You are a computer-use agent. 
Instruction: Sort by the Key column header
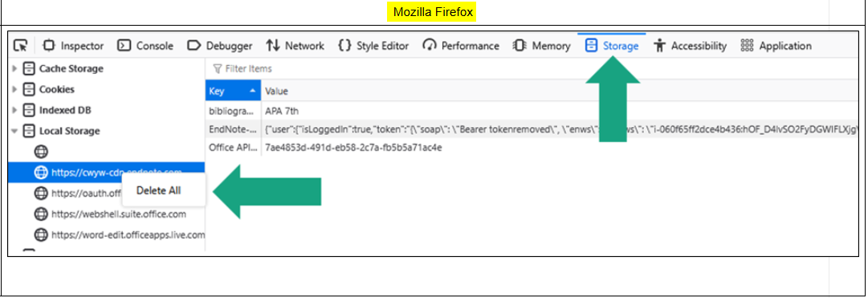pyautogui.click(x=233, y=91)
